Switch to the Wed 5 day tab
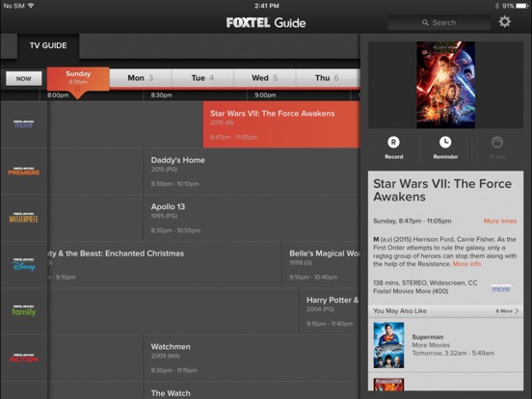532x399 pixels. tap(264, 78)
